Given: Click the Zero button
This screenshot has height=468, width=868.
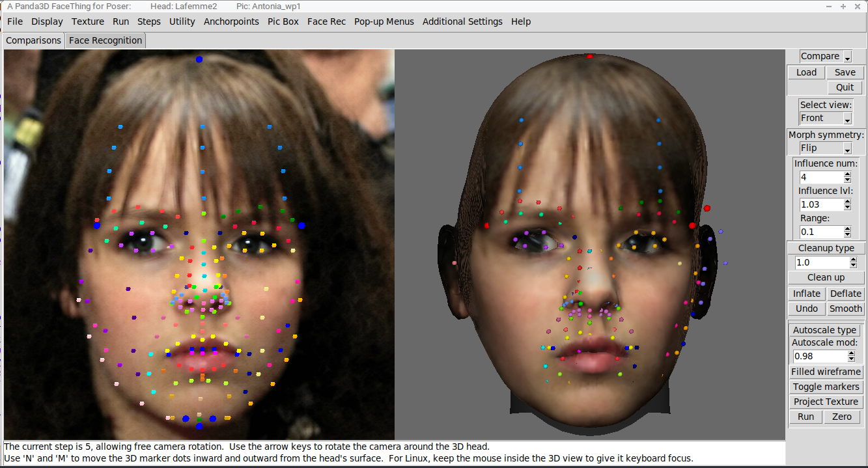Looking at the screenshot, I should pyautogui.click(x=842, y=417).
